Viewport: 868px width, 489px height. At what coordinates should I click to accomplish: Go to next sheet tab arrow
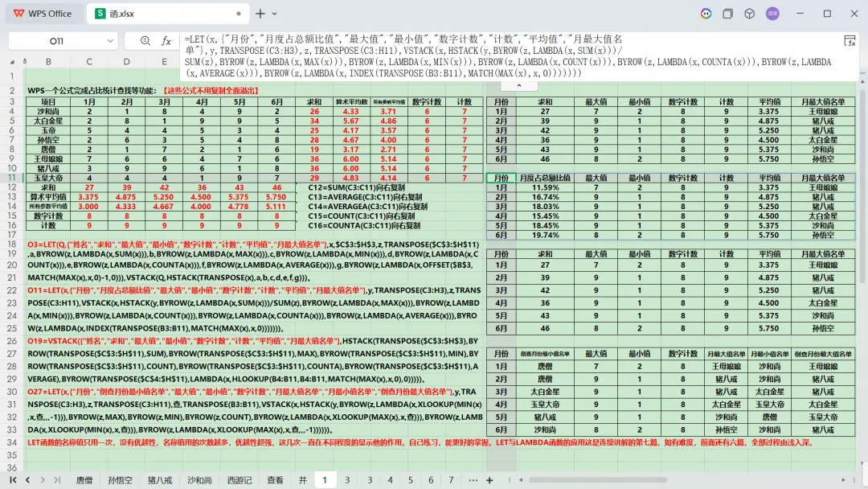[x=43, y=480]
